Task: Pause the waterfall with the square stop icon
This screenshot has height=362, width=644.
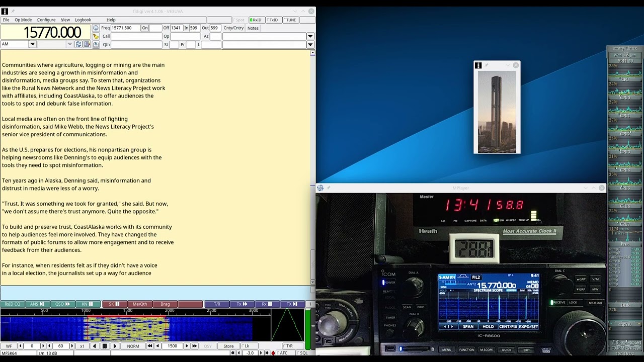Action: tap(105, 346)
